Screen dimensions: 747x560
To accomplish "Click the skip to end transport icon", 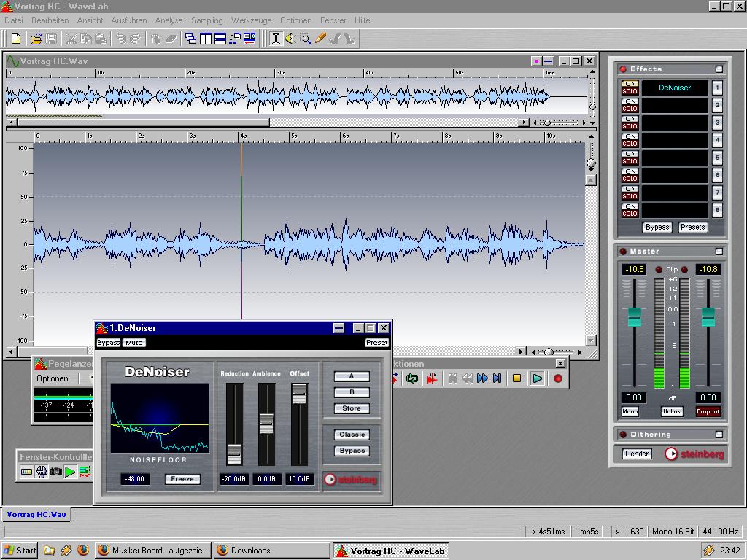I will click(x=497, y=378).
